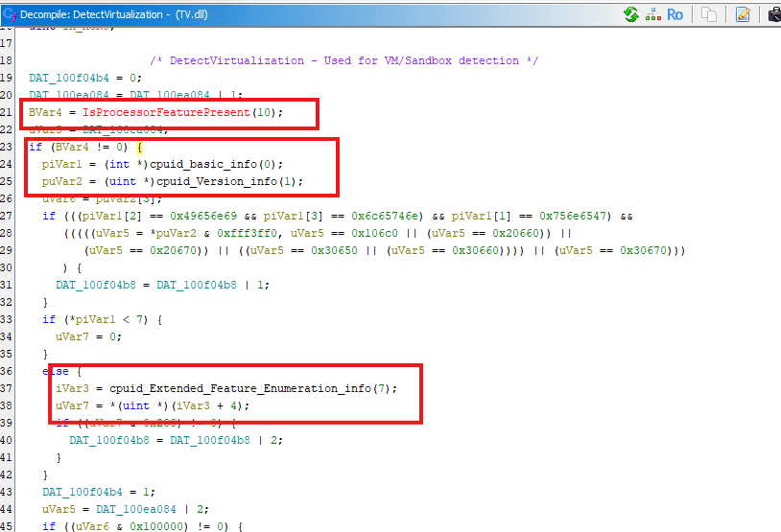Click uVar6 in the 0x100000 condition

[92, 526]
